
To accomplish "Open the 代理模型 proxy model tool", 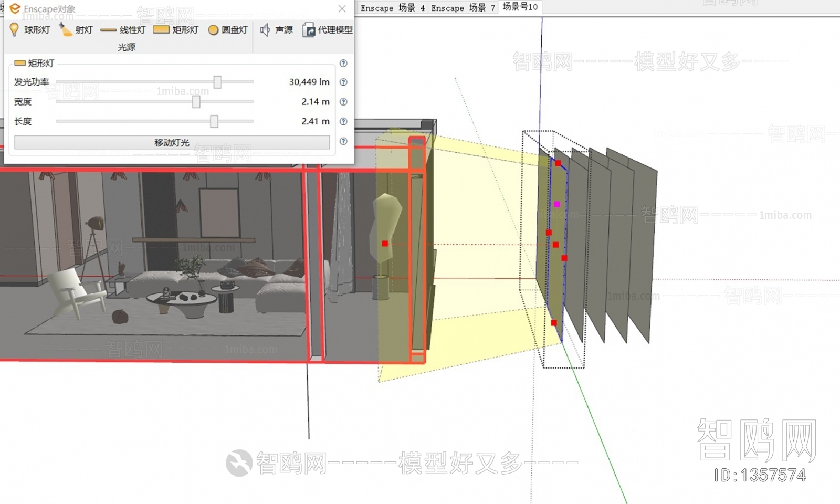I will pos(309,30).
